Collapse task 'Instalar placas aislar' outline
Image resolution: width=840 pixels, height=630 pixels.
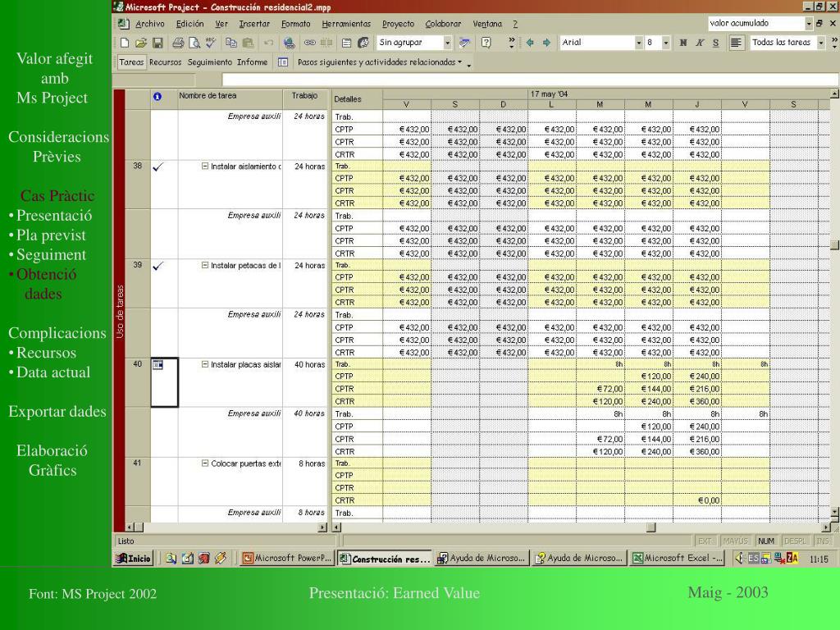point(204,364)
